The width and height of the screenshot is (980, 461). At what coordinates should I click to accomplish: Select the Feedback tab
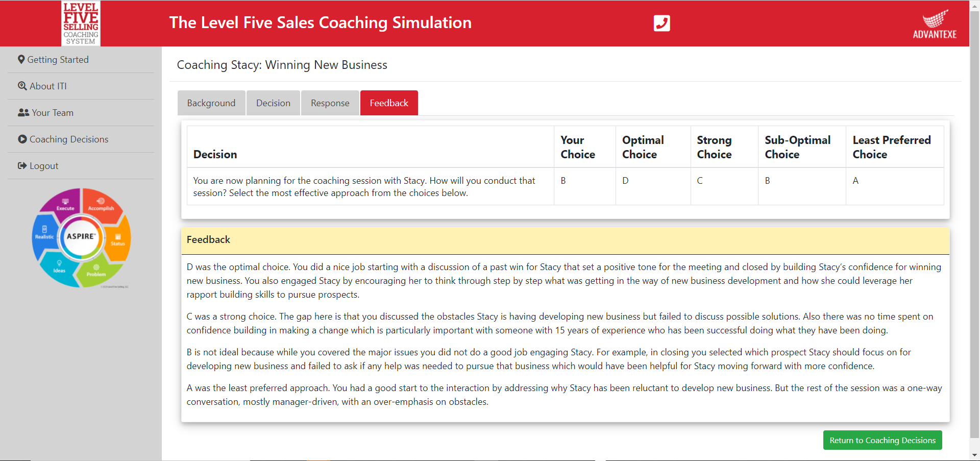[389, 103]
